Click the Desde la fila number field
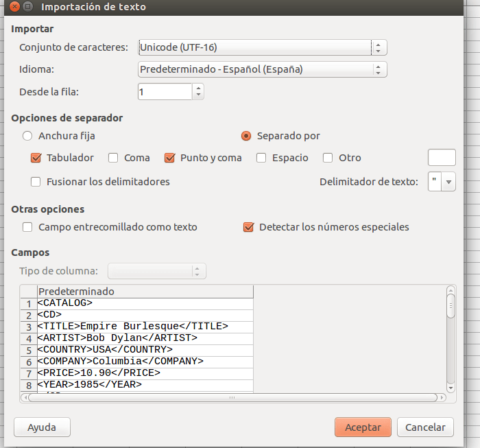 click(x=165, y=91)
